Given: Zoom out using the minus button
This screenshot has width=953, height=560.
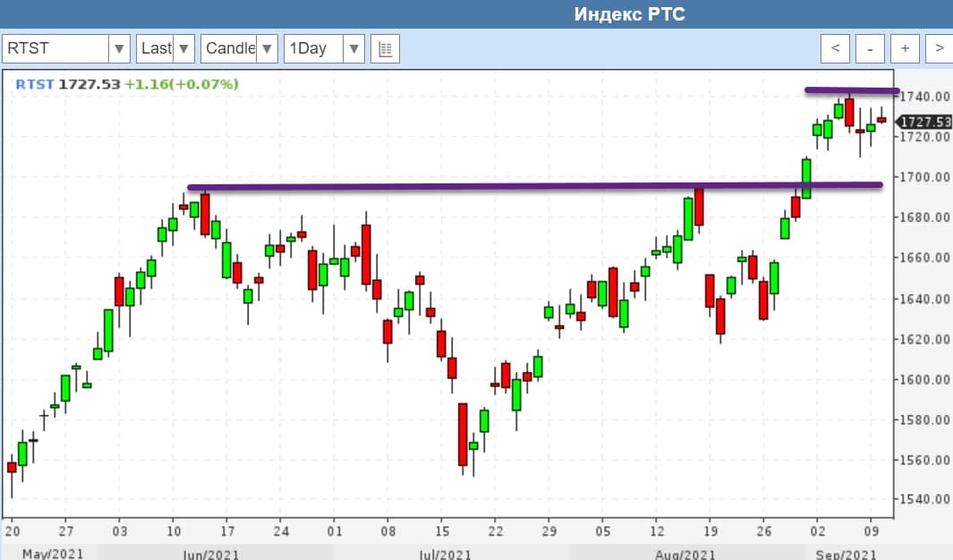Looking at the screenshot, I should (869, 48).
